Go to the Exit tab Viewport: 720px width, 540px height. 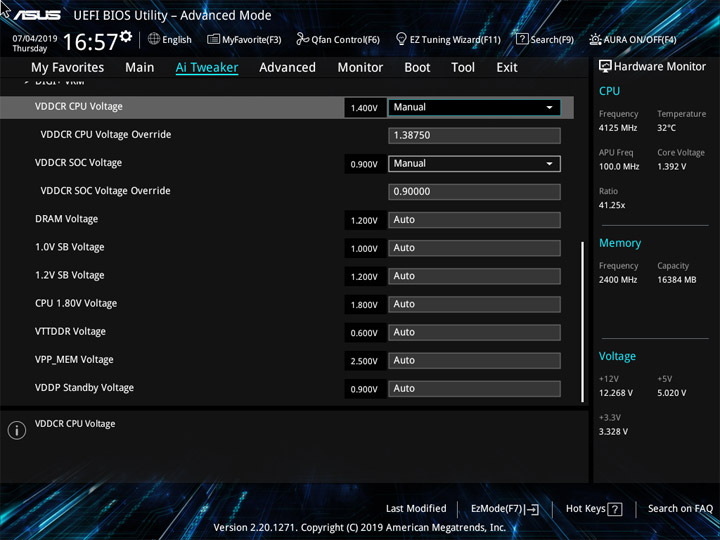click(x=507, y=68)
